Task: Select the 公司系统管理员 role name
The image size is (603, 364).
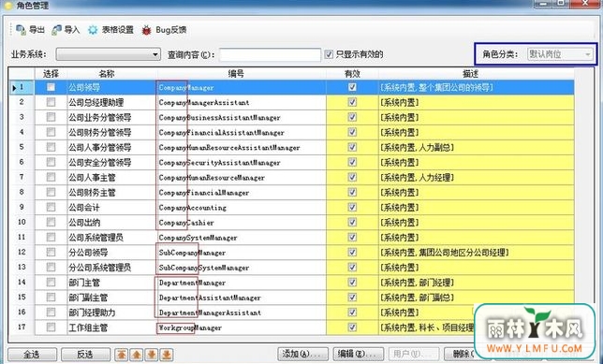Action: 96,237
